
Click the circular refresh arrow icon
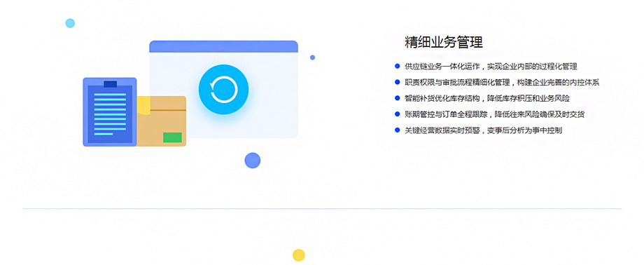[223, 90]
